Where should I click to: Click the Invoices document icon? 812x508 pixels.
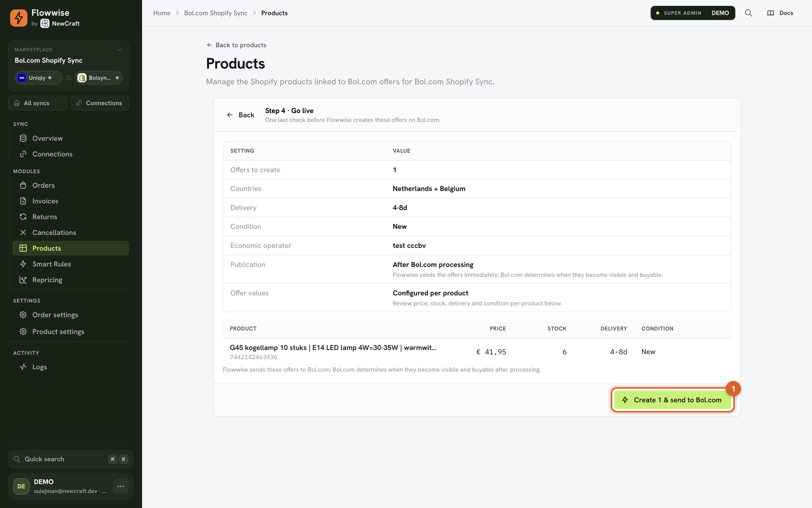[23, 201]
